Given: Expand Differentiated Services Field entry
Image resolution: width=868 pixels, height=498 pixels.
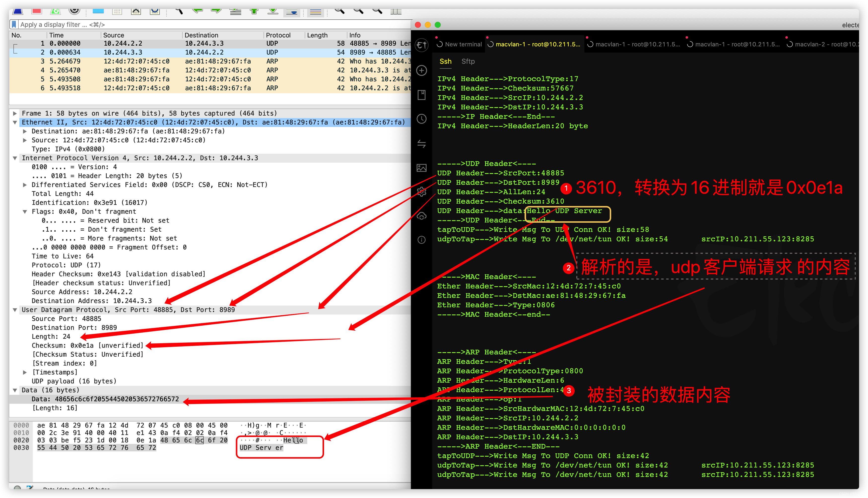Looking at the screenshot, I should coord(25,185).
